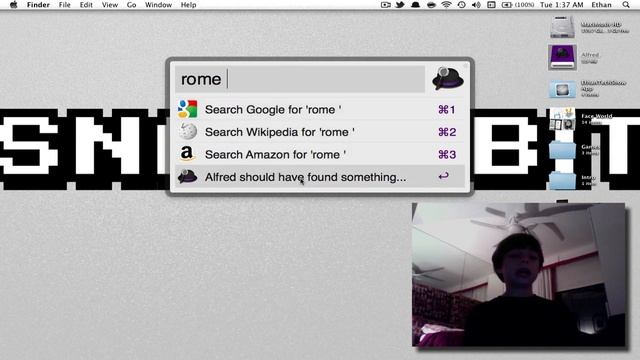This screenshot has height=360, width=640.
Task: Open the View menu
Action: 109,5
